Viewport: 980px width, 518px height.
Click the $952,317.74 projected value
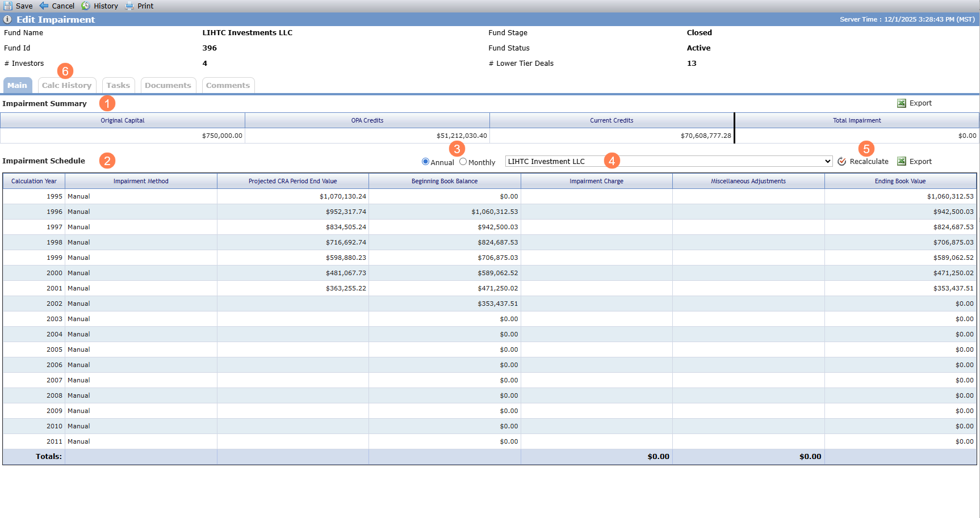coord(346,212)
